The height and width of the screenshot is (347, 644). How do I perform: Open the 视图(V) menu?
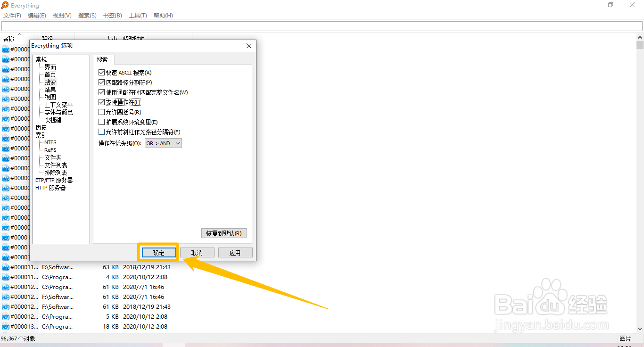click(x=62, y=16)
